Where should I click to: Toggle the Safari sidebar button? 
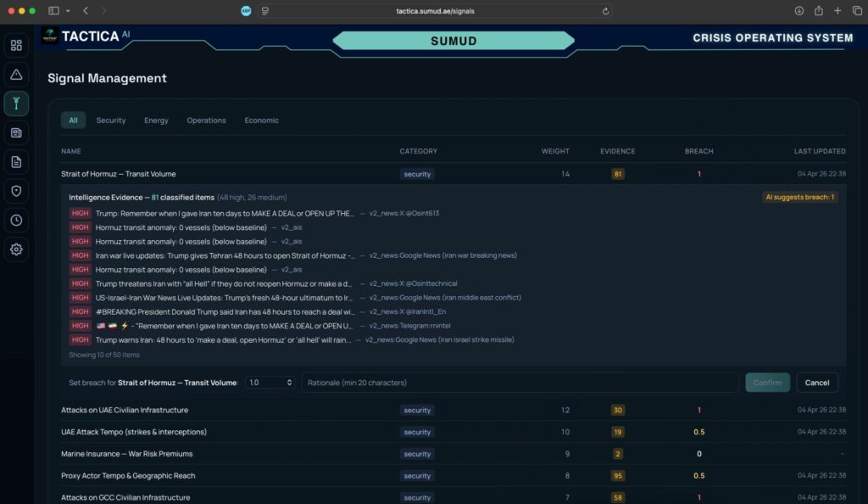pos(53,10)
